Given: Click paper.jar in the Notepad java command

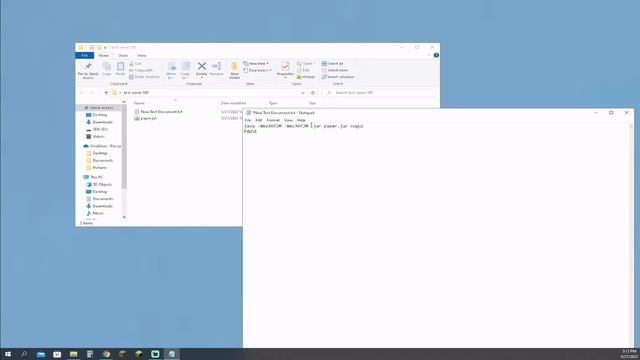Looking at the screenshot, I should 336,126.
